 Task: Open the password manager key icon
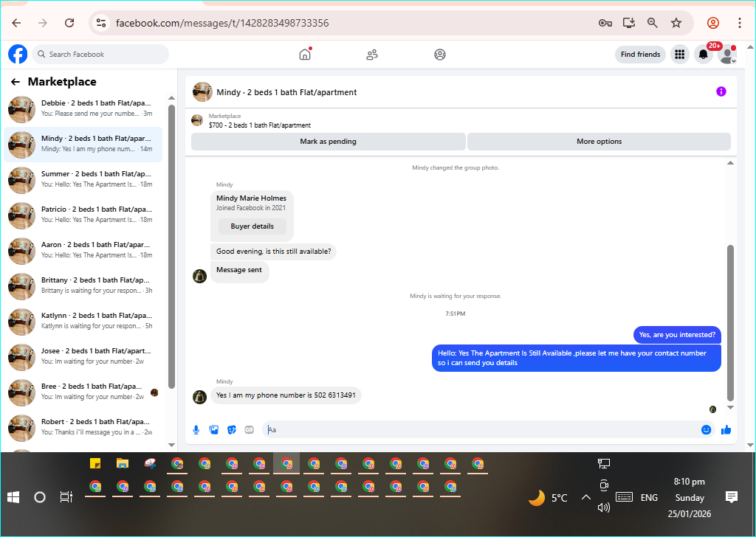click(x=605, y=23)
